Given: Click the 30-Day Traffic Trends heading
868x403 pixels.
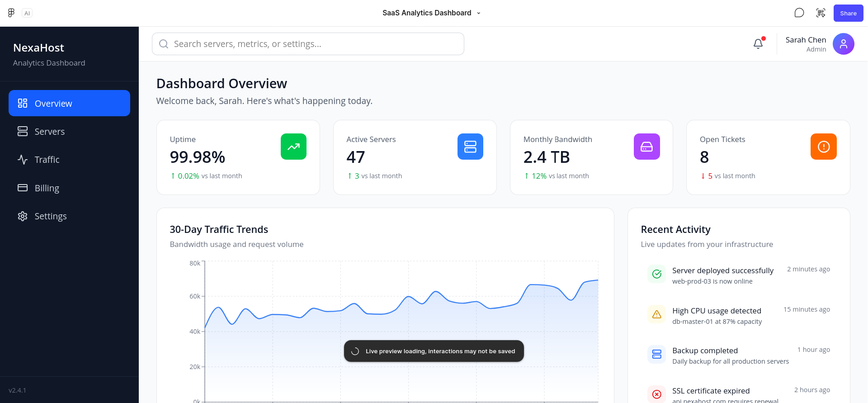Looking at the screenshot, I should click(219, 229).
